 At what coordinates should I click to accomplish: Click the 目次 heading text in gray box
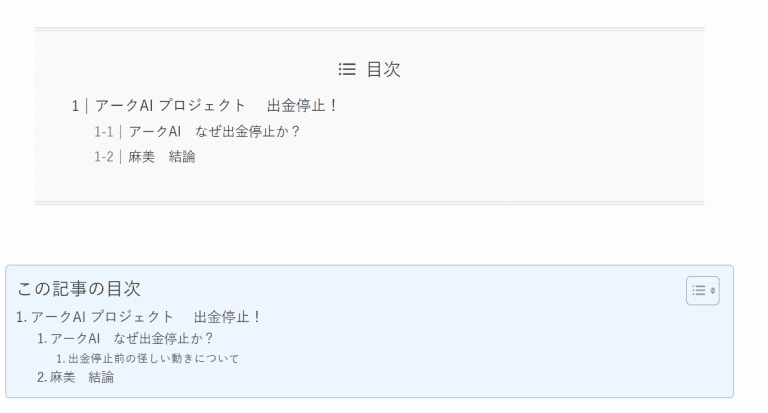click(383, 70)
